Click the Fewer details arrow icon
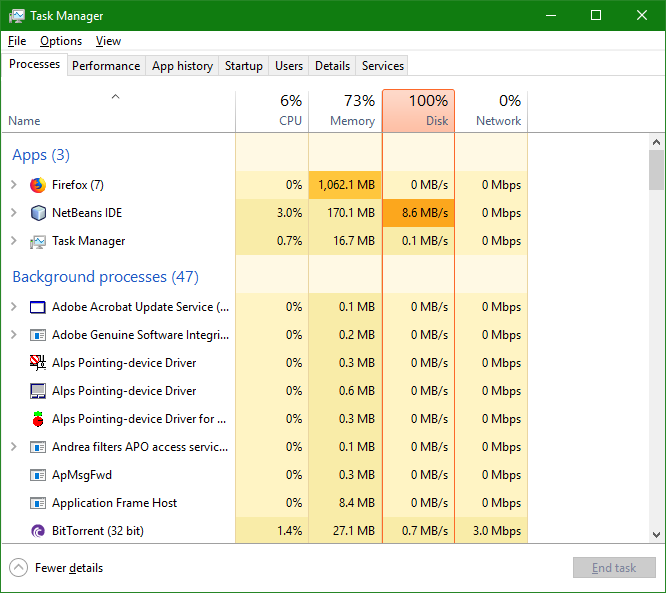The height and width of the screenshot is (593, 666). (18, 568)
